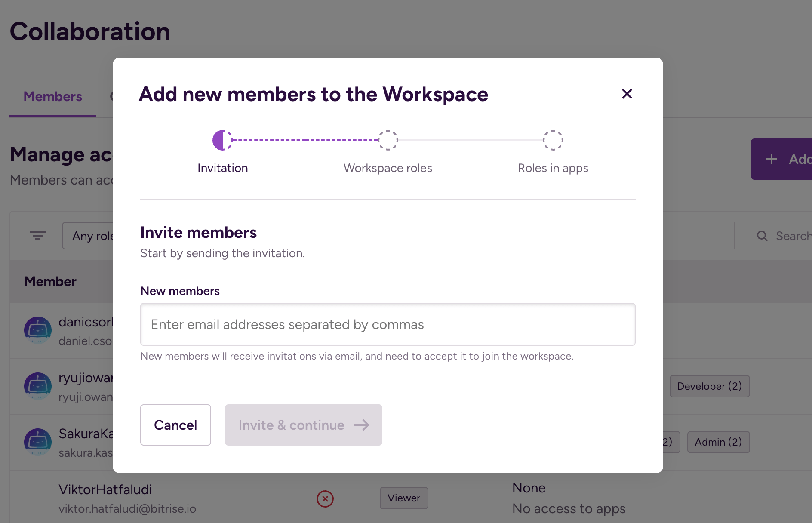This screenshot has width=812, height=523.
Task: Click ryujiowan's avatar icon
Action: [x=38, y=386]
